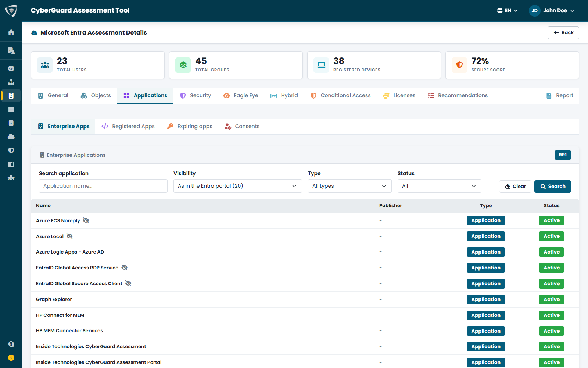The width and height of the screenshot is (588, 368).
Task: Click hidden-eye icon beside Azure ECS Noreply
Action: (86, 220)
